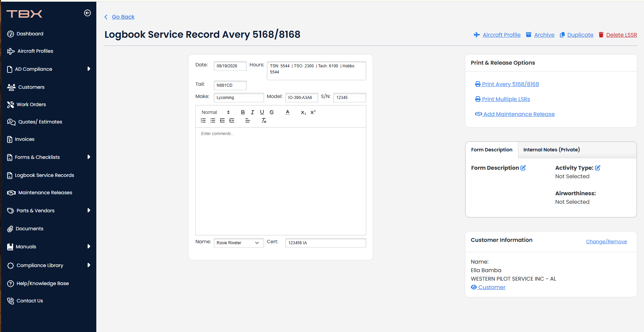Collapse the sidebar with the arrow icon
The image size is (644, 332).
coord(87,13)
